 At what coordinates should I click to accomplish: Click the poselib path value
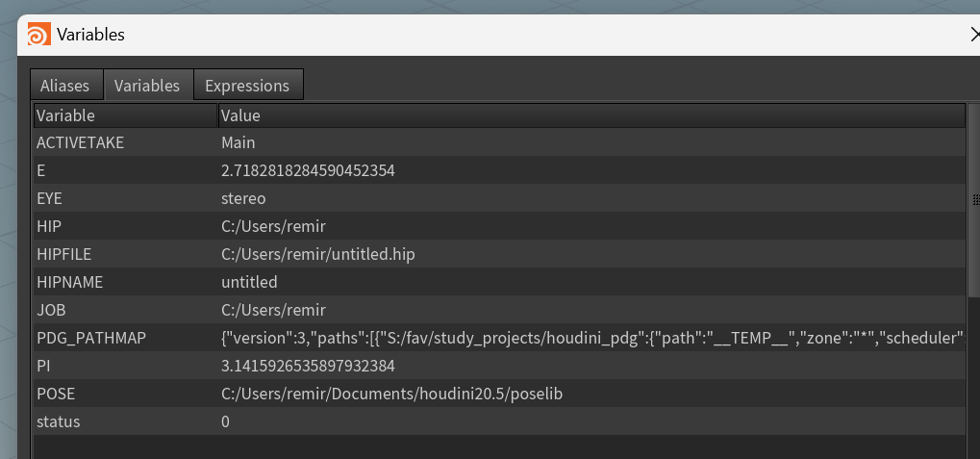391,394
